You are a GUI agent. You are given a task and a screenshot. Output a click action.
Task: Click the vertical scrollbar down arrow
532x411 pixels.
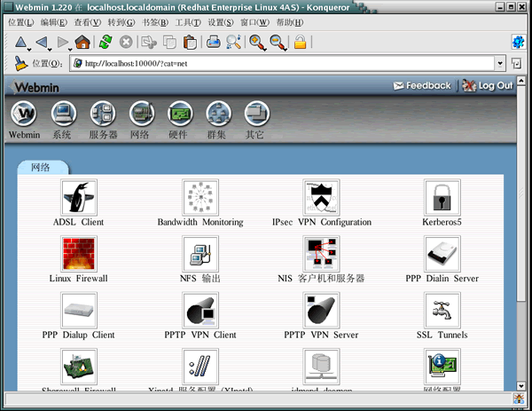tap(521, 386)
